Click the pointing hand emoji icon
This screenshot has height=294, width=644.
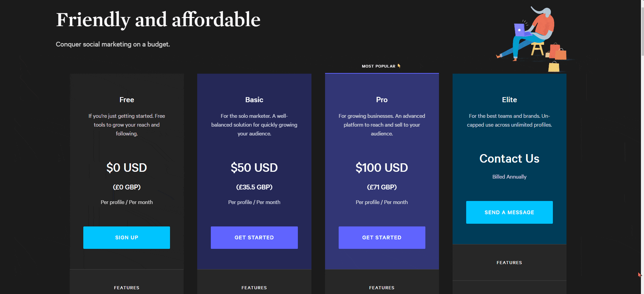pos(399,66)
